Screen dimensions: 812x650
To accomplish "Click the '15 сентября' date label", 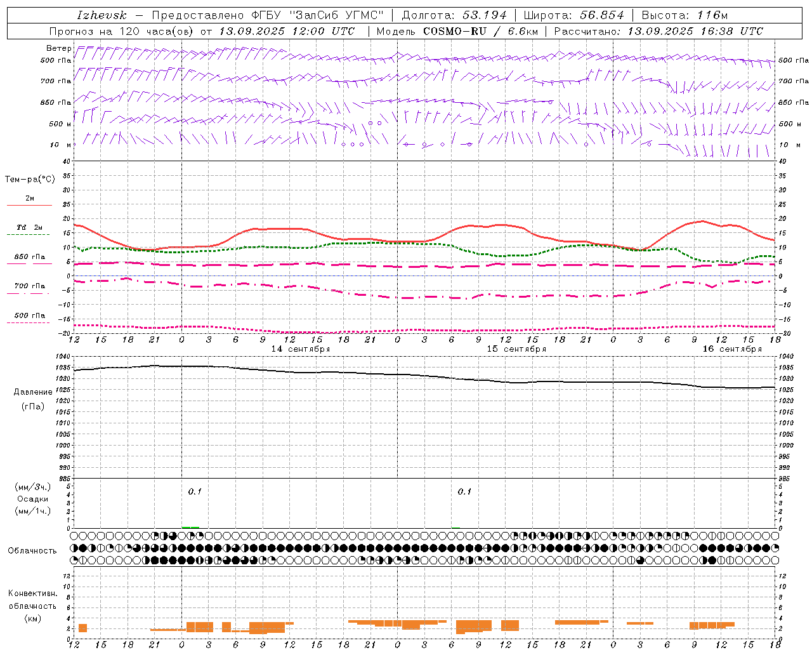I will 516,348.
